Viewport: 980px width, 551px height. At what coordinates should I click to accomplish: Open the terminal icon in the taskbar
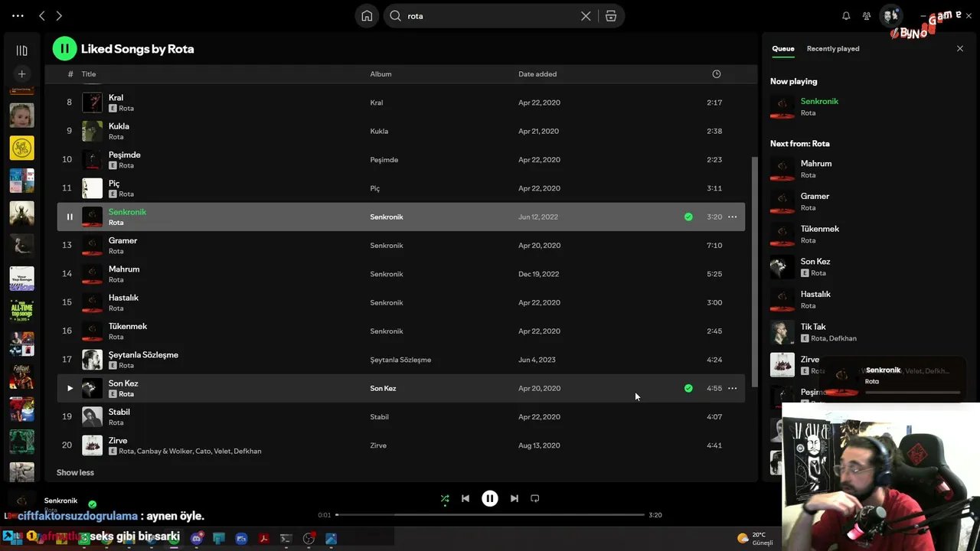[x=286, y=539]
